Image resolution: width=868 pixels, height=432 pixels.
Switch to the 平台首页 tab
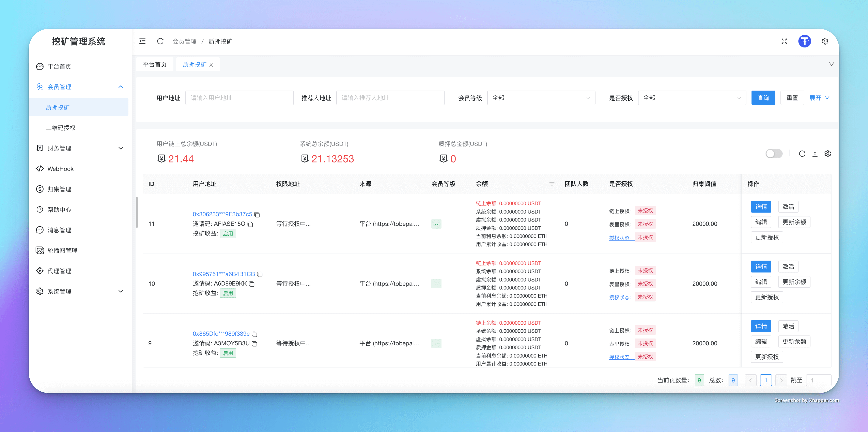155,64
